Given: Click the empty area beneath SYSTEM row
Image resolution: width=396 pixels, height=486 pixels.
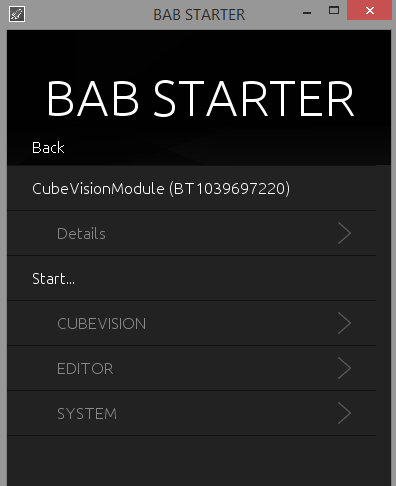Looking at the screenshot, I should pos(199,461).
